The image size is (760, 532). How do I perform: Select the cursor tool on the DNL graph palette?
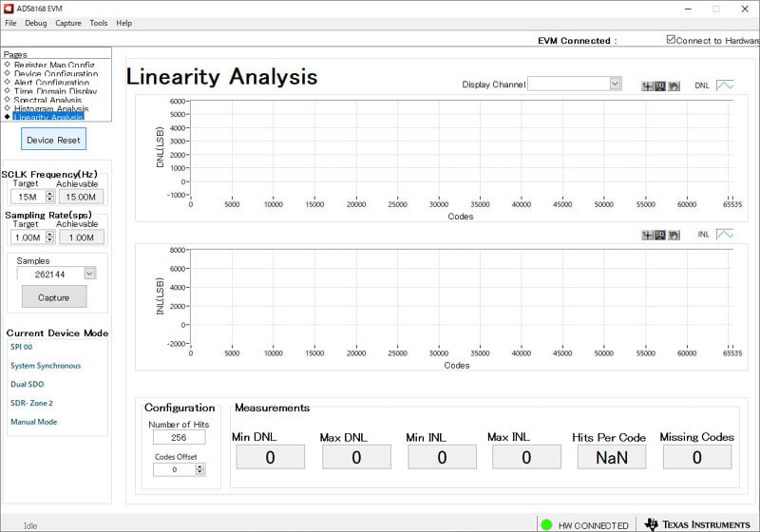647,86
